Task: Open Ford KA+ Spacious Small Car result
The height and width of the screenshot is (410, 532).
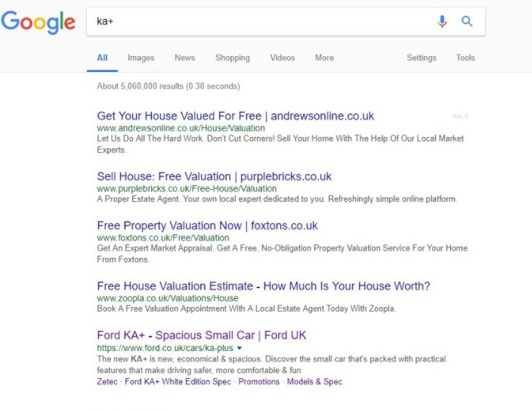Action: [202, 335]
